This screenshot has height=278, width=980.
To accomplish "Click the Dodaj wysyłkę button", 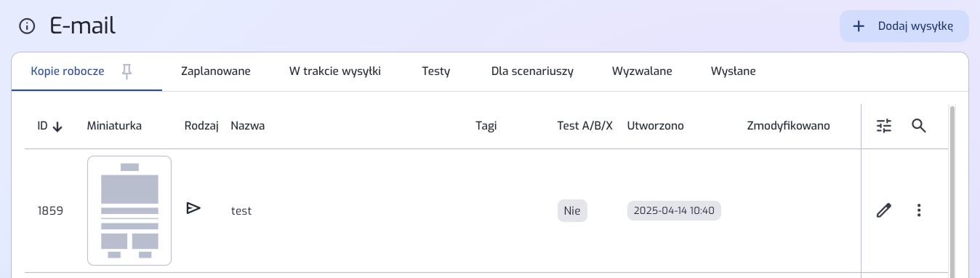I will 904,26.
